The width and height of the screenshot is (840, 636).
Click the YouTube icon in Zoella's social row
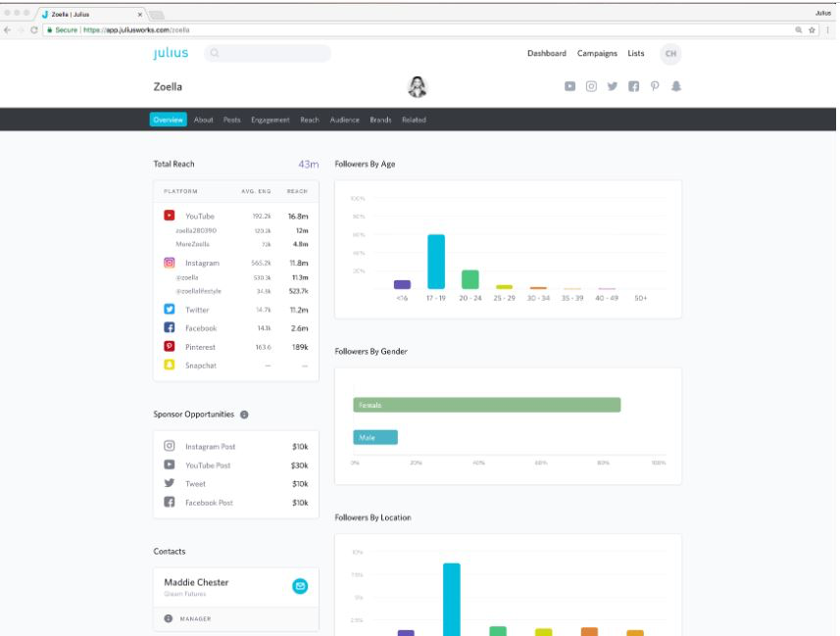(568, 86)
